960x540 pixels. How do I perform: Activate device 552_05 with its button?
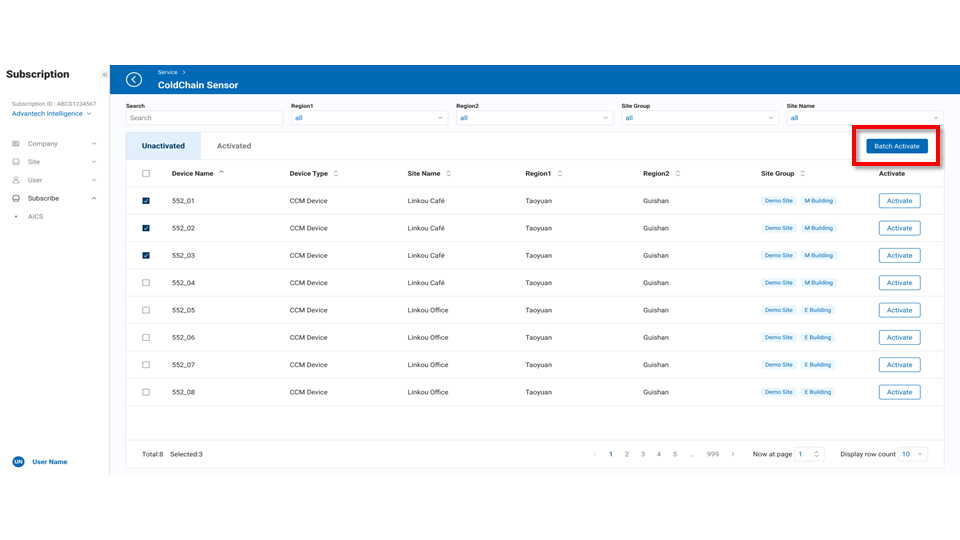pyautogui.click(x=899, y=310)
